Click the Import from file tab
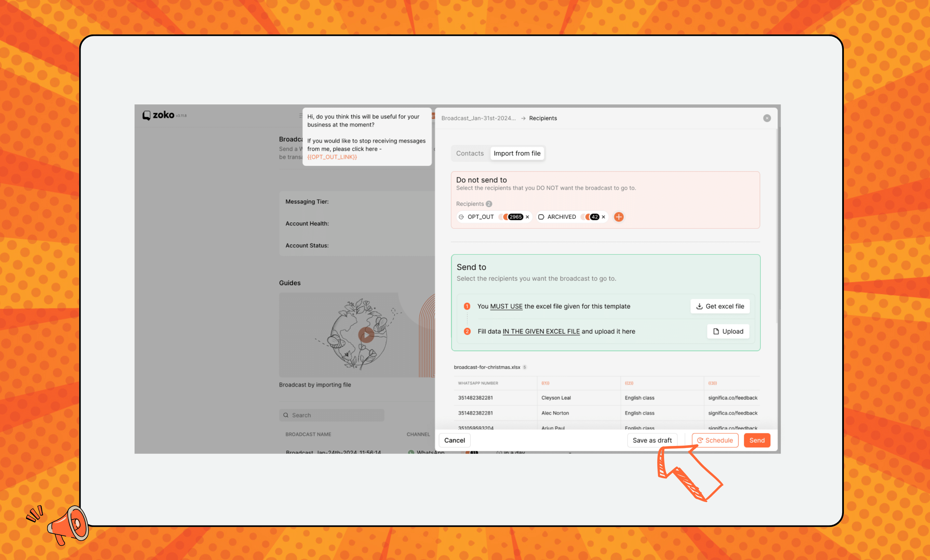Viewport: 930px width, 560px height. 517,153
